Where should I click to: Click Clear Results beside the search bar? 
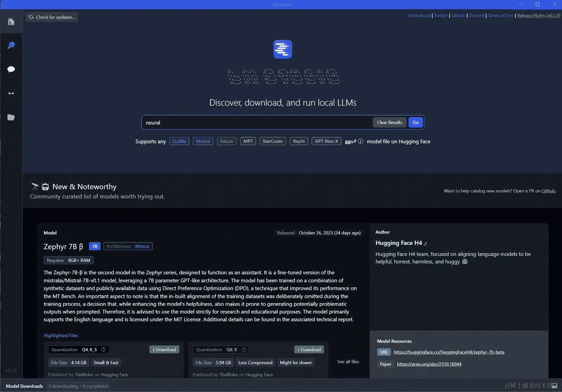389,122
